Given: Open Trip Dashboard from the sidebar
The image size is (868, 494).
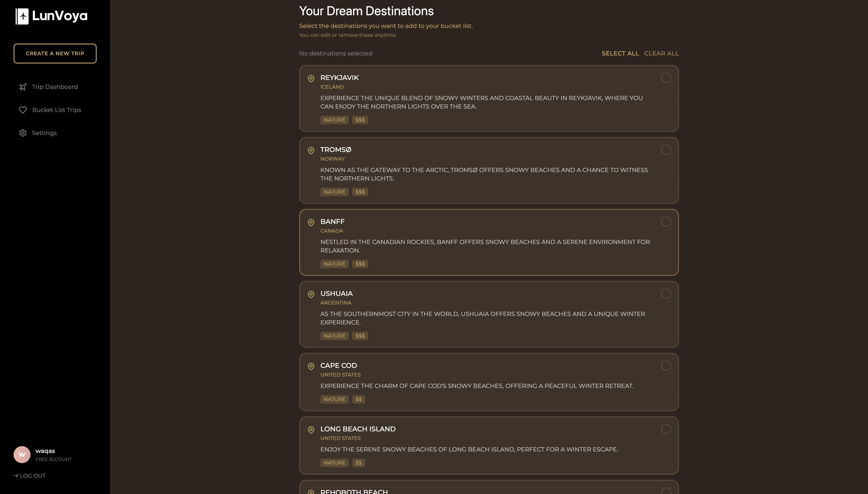Looking at the screenshot, I should 55,87.
